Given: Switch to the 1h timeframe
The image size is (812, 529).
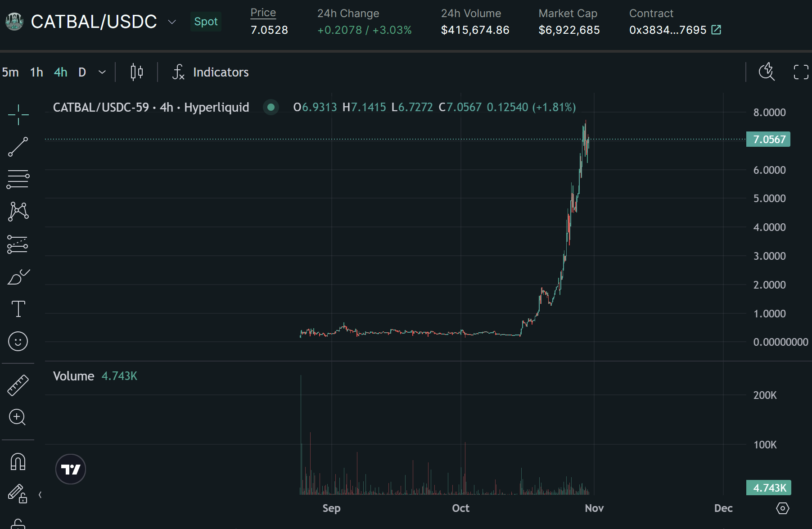Looking at the screenshot, I should (36, 72).
